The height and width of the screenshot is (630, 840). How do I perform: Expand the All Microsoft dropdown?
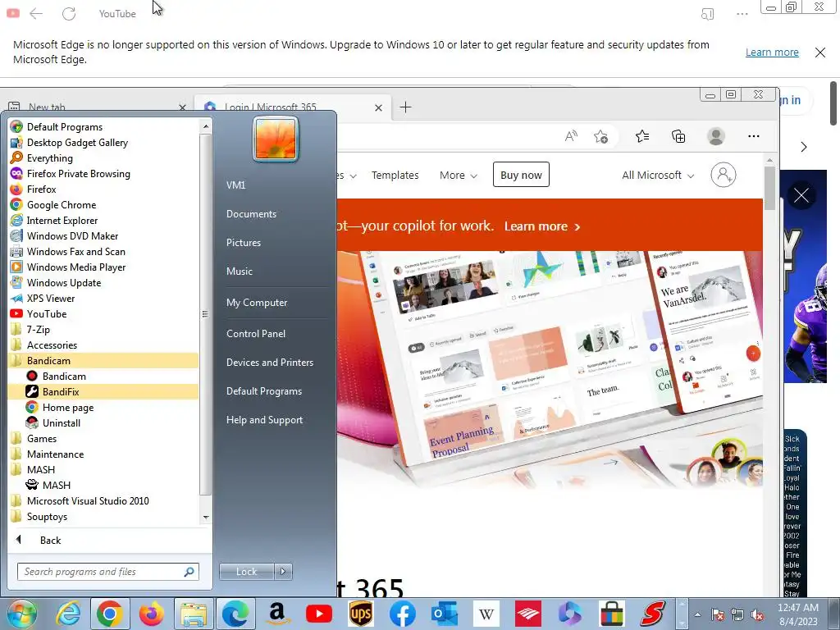tap(658, 176)
